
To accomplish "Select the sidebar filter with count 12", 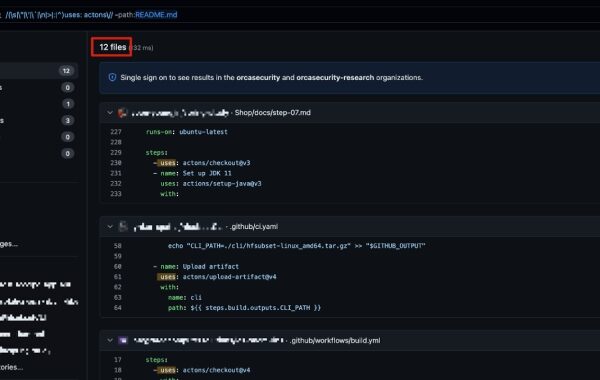I will click(x=38, y=71).
